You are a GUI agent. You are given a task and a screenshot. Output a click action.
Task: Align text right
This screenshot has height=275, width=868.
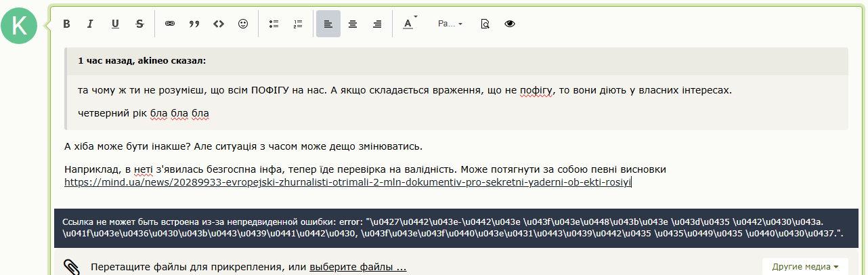point(377,24)
